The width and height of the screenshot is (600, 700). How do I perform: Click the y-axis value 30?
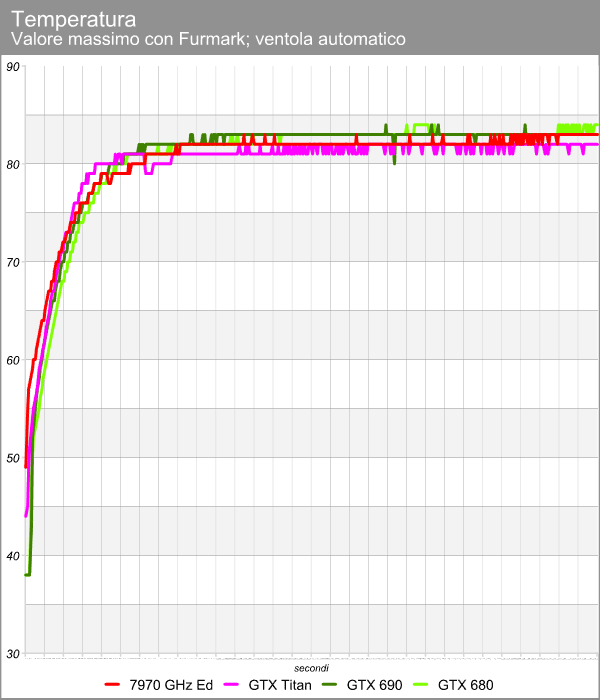[x=13, y=654]
